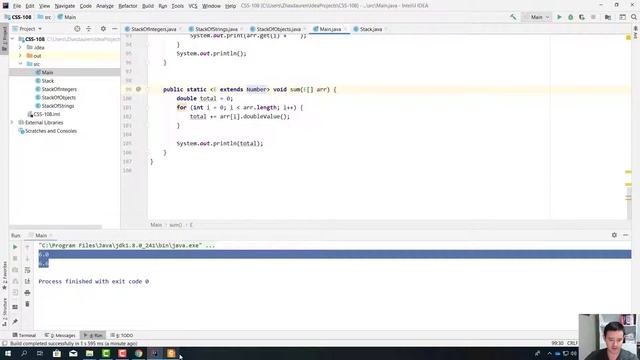Image resolution: width=640 pixels, height=360 pixels.
Task: Hide the Project tool window
Action: (x=115, y=29)
